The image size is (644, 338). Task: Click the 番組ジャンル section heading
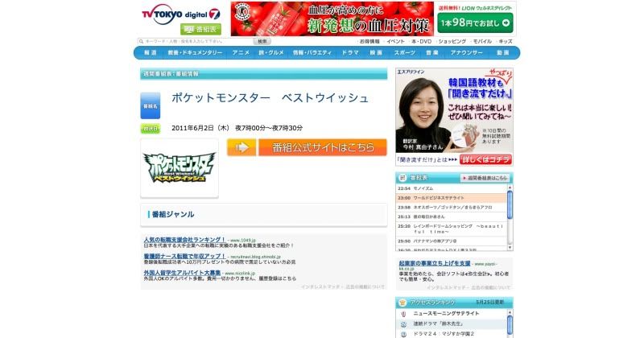tap(173, 214)
